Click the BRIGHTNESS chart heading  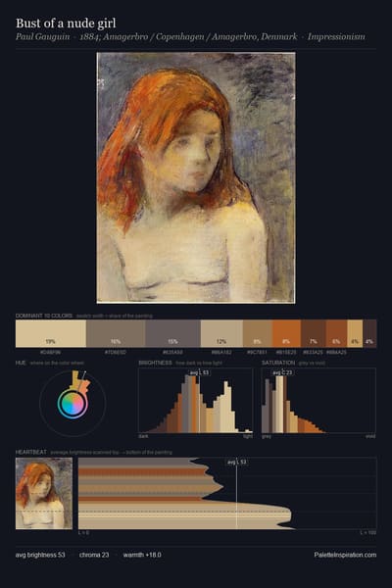pyautogui.click(x=155, y=363)
